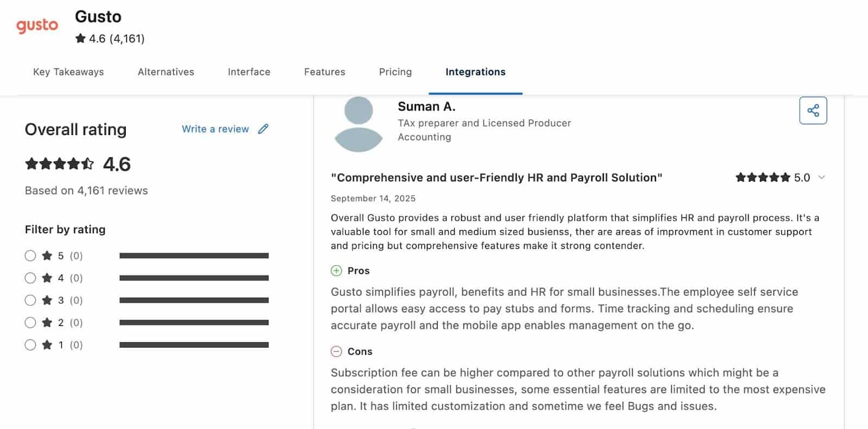Select the 1 star rating filter

30,344
